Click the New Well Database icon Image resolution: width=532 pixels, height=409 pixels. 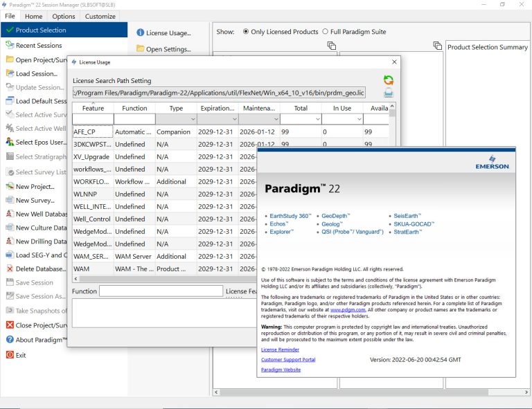coord(10,214)
